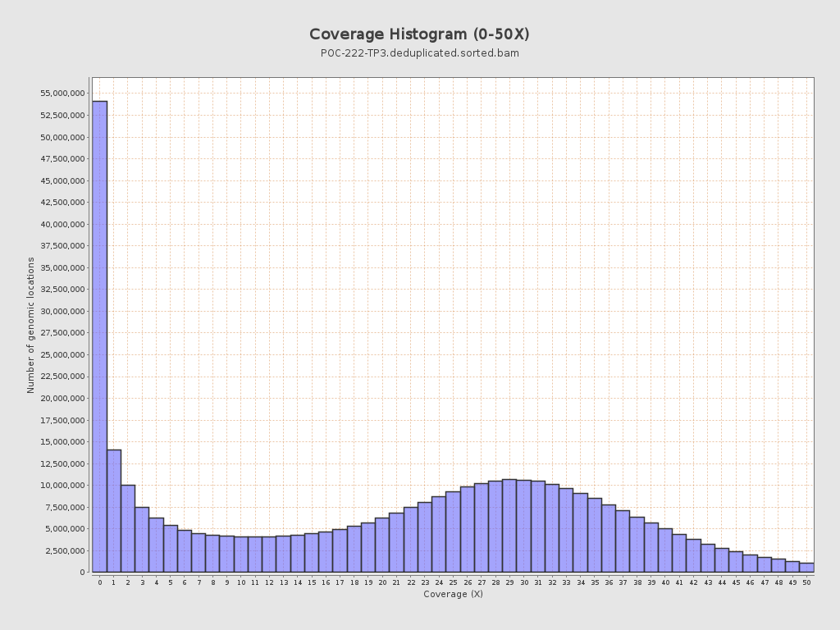
Task: Click the POC-222-TP3 BAM filename subtitle
Action: click(x=419, y=53)
